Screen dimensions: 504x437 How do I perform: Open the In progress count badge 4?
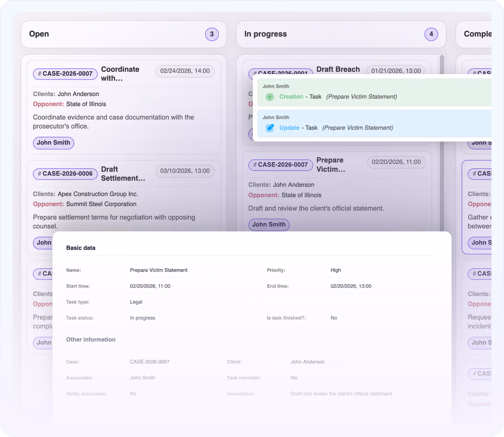(431, 34)
